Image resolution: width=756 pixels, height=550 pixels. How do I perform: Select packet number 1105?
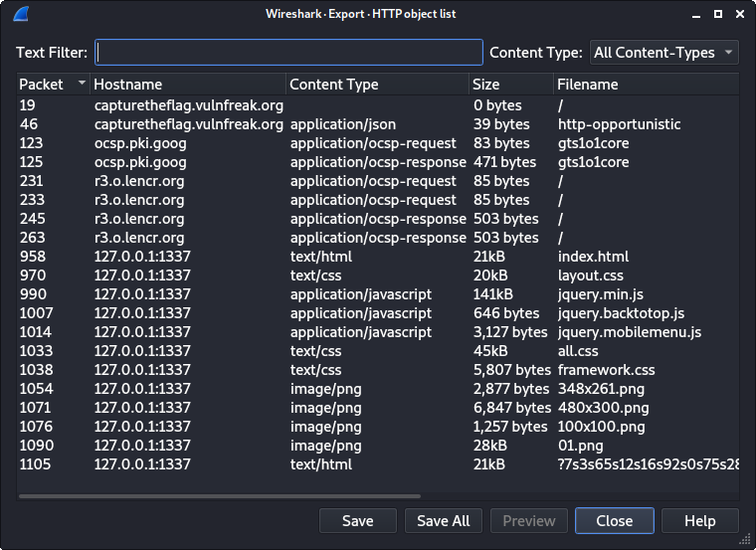(x=35, y=463)
